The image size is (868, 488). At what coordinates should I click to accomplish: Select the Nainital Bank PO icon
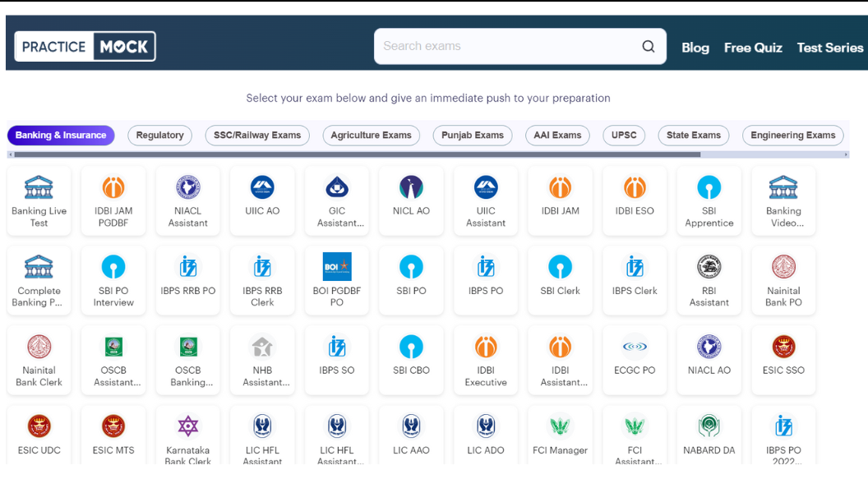pyautogui.click(x=783, y=267)
